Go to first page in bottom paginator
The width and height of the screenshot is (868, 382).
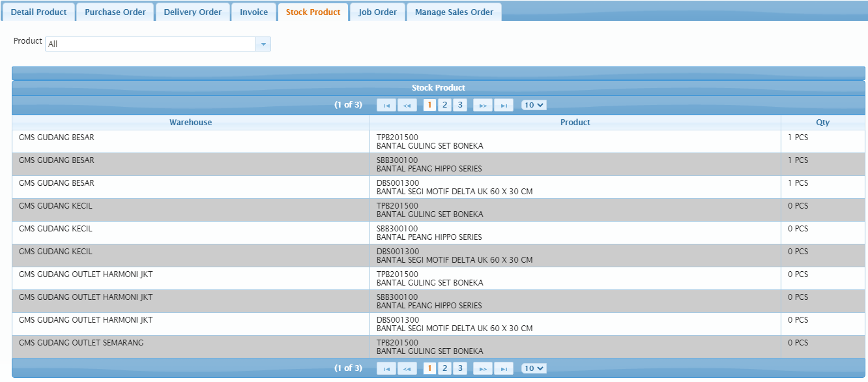386,368
